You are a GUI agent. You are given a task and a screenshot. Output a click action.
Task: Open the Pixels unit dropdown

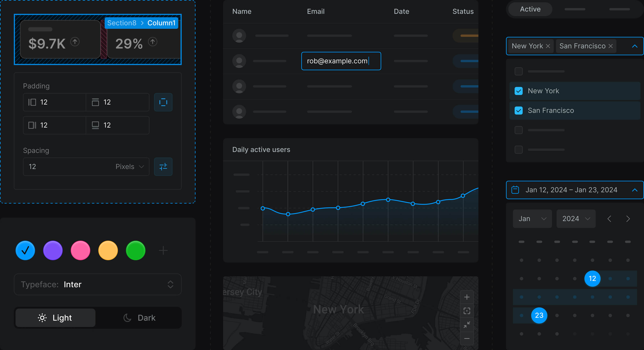pyautogui.click(x=129, y=167)
